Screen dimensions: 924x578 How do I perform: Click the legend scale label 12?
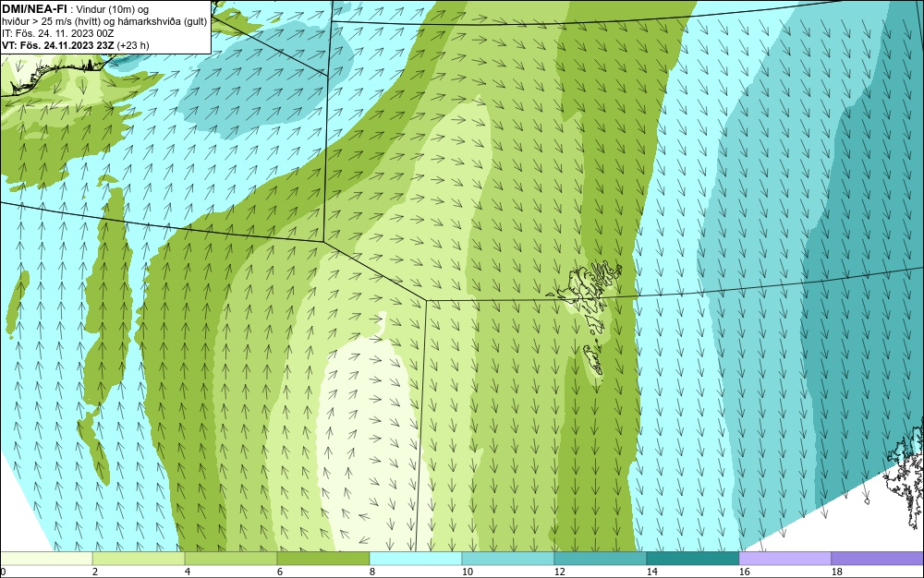559,572
